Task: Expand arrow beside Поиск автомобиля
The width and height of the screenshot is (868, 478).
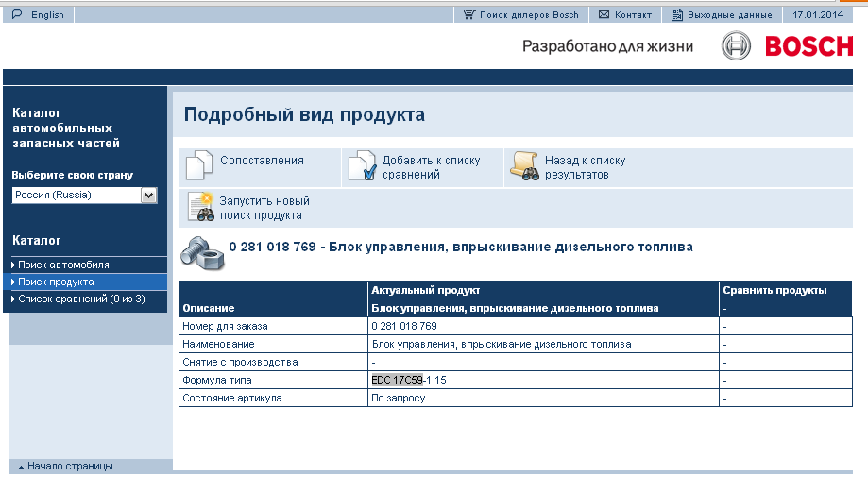Action: [x=13, y=265]
